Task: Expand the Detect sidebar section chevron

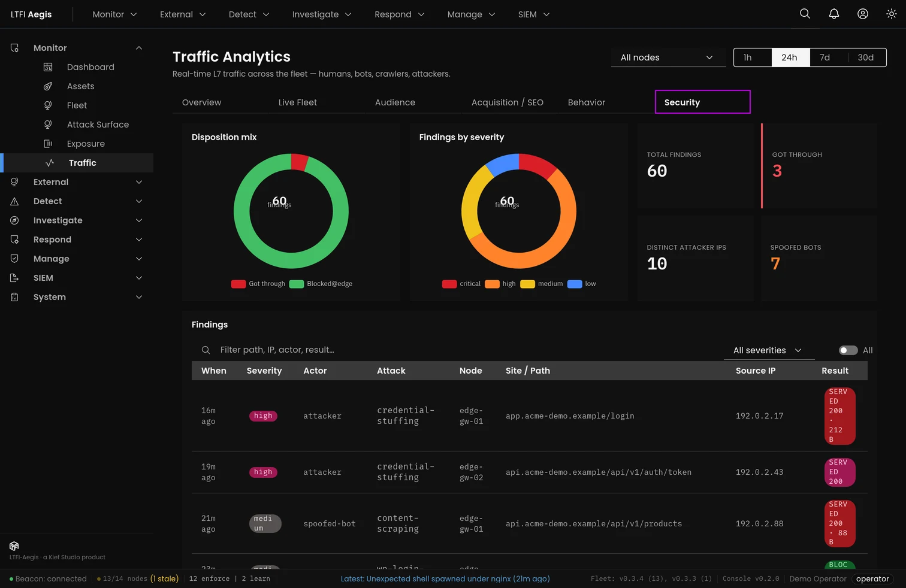Action: point(139,201)
